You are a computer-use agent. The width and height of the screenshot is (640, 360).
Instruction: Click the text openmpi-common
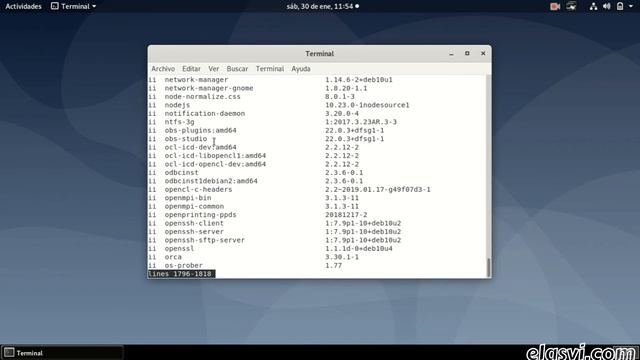pyautogui.click(x=194, y=206)
